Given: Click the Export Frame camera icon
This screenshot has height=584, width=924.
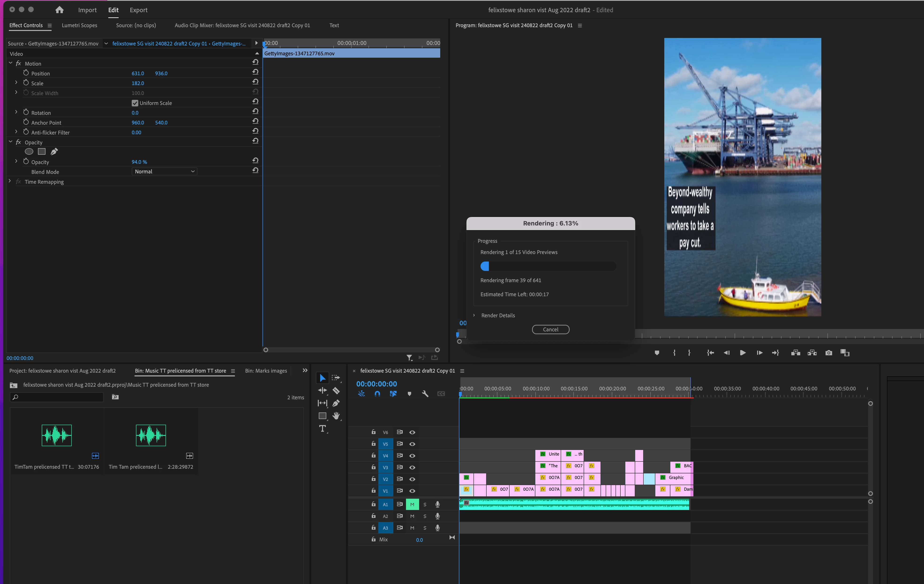Looking at the screenshot, I should point(828,353).
